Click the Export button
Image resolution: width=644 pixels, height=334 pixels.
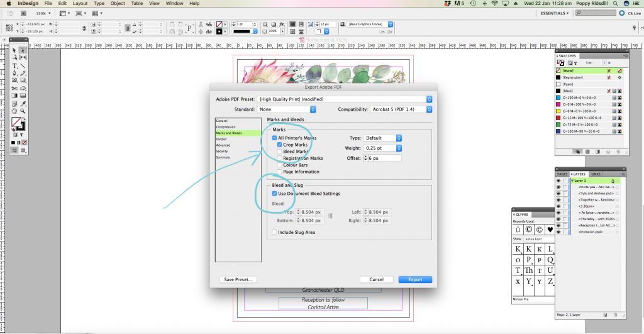(x=415, y=279)
